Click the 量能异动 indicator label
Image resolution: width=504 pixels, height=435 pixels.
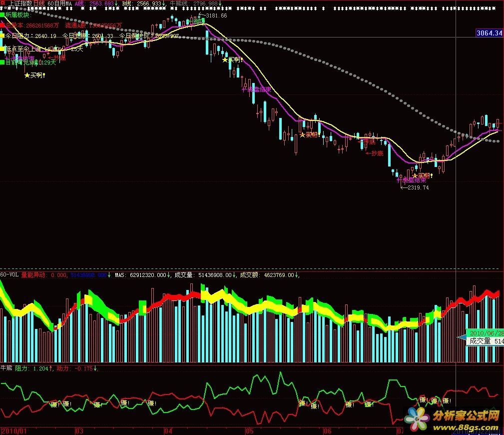coord(33,275)
